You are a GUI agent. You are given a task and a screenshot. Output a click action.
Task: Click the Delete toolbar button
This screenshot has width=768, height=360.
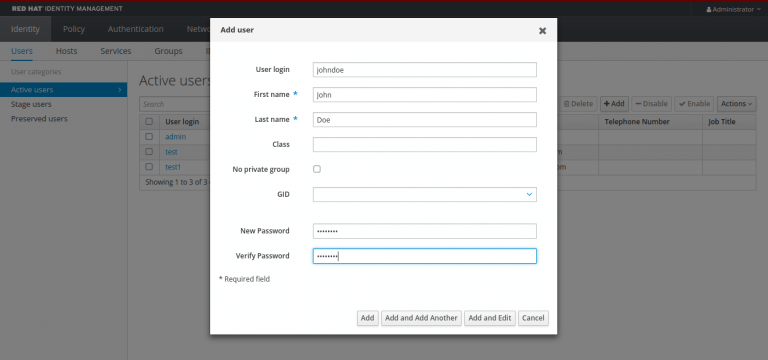click(x=578, y=104)
